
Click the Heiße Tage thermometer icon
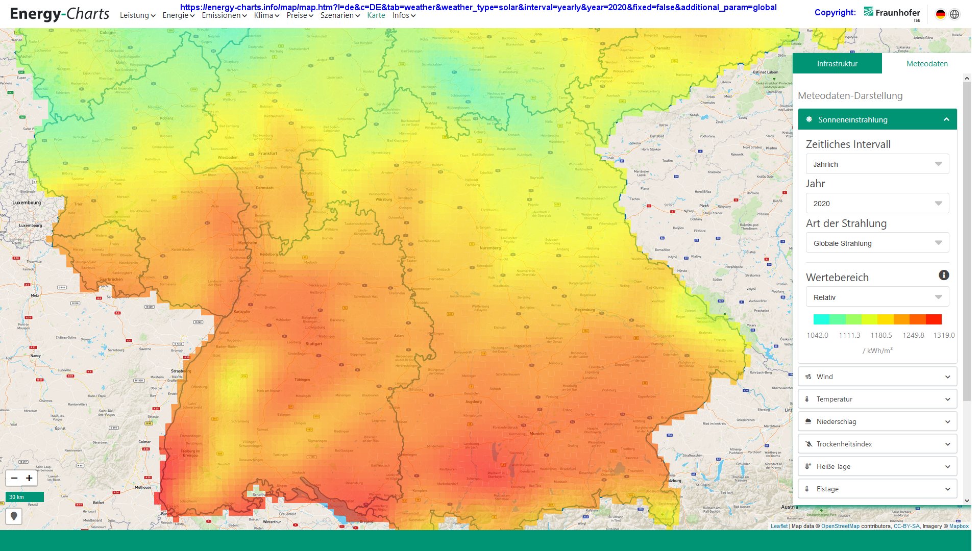coord(808,466)
